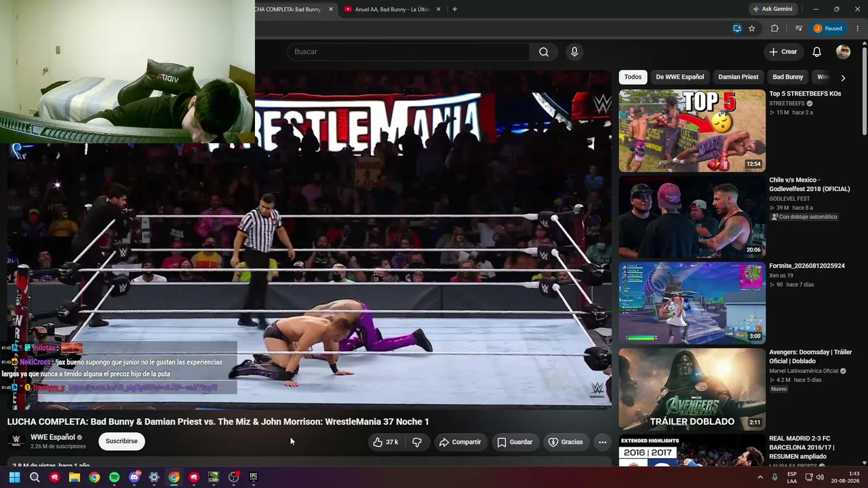Open Chrome media controls icon
Screen dimensions: 868x488
[x=798, y=28]
